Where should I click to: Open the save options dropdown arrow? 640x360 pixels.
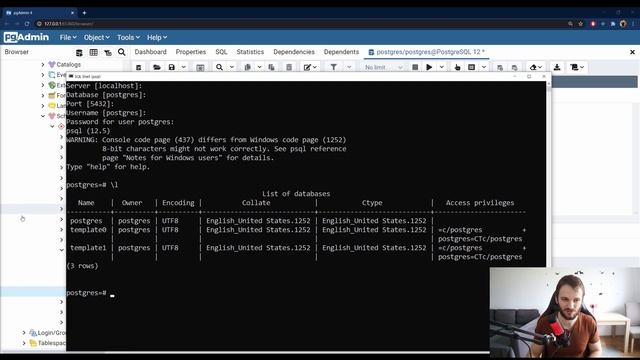tap(184, 67)
